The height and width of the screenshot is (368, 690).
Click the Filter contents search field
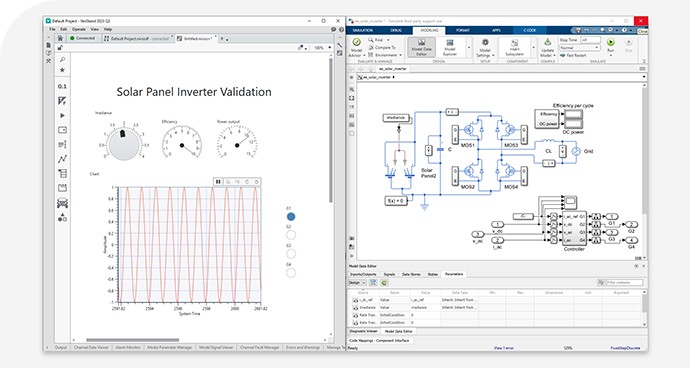pyautogui.click(x=624, y=283)
